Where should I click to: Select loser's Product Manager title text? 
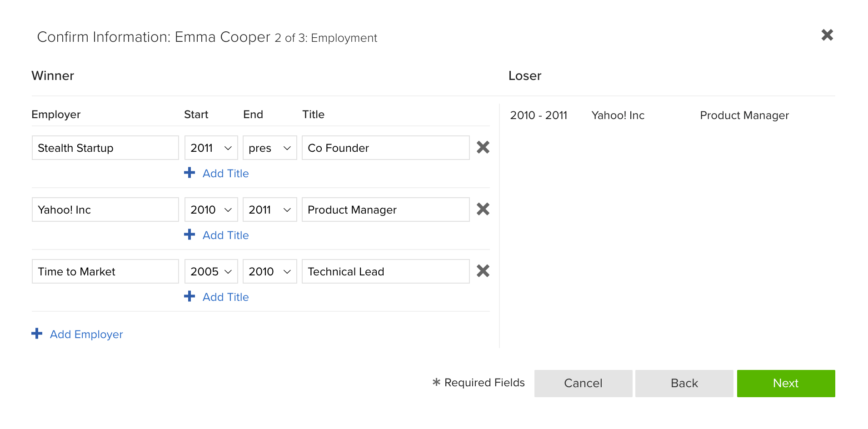pos(744,115)
